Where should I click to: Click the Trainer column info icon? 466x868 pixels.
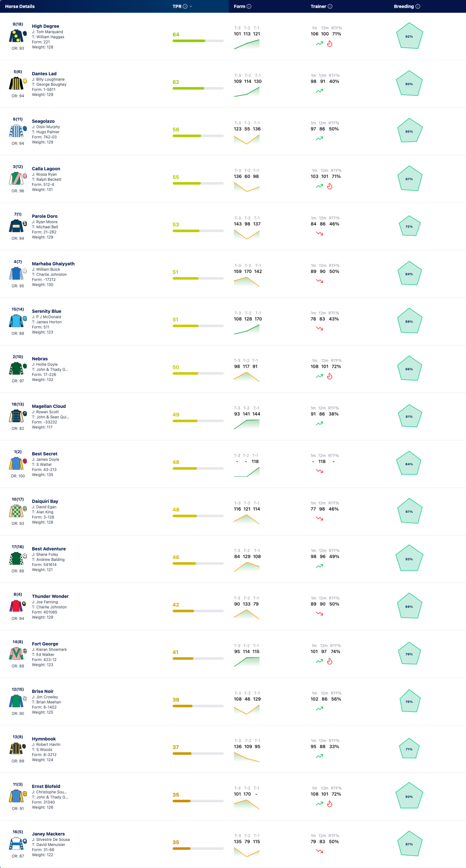[x=330, y=6]
